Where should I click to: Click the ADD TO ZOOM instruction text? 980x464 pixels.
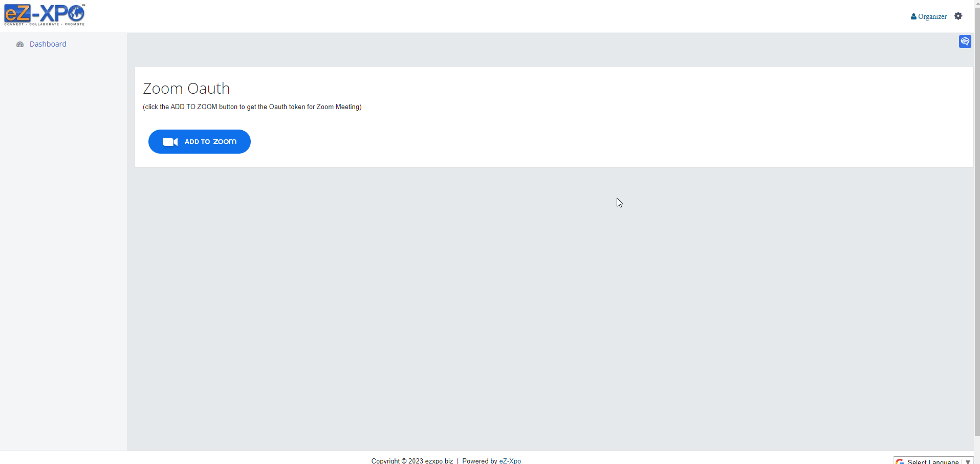click(x=252, y=107)
